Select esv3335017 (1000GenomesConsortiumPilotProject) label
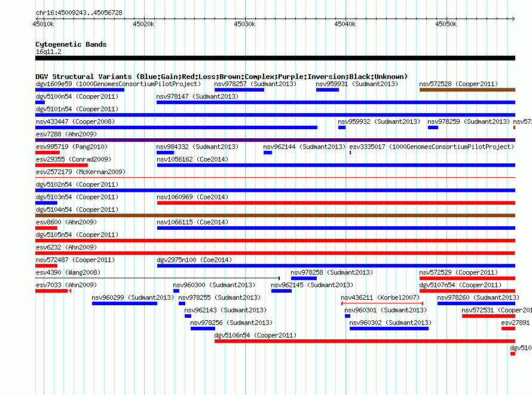 point(432,147)
